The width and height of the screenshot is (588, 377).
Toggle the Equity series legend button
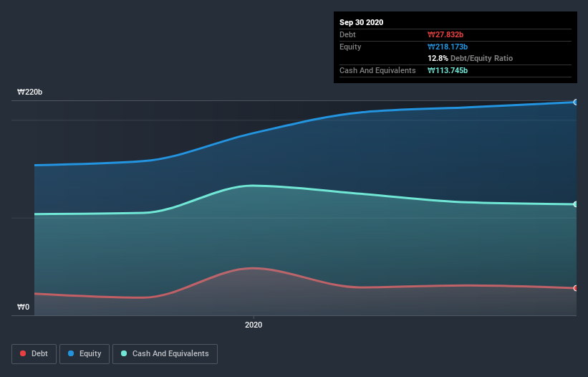point(85,354)
